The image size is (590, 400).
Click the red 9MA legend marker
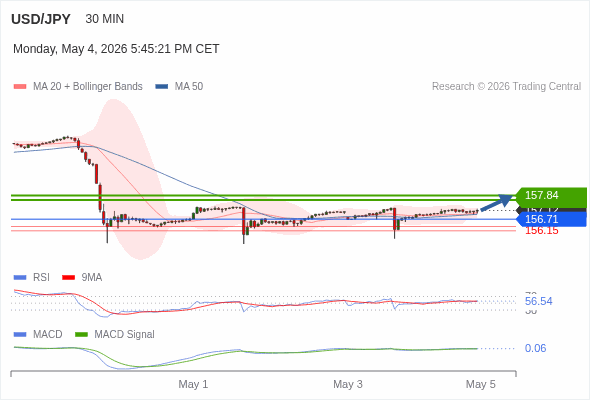click(68, 278)
